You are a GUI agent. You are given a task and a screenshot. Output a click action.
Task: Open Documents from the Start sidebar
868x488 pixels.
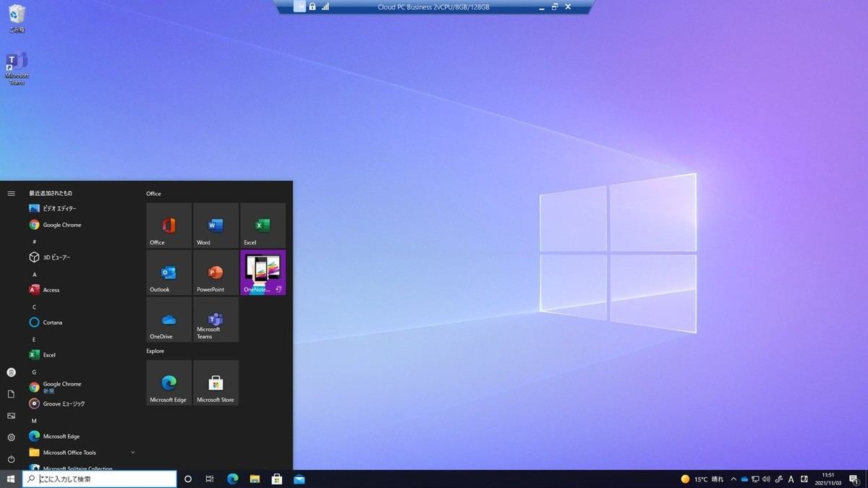(x=11, y=394)
